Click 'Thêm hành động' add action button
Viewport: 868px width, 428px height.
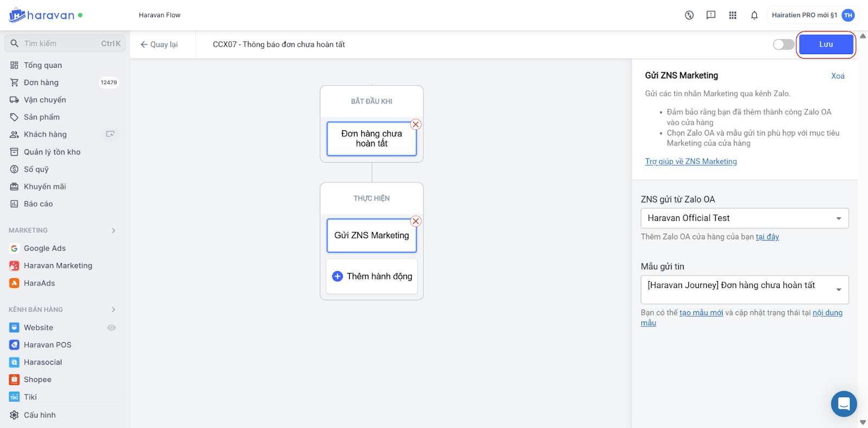pyautogui.click(x=372, y=276)
